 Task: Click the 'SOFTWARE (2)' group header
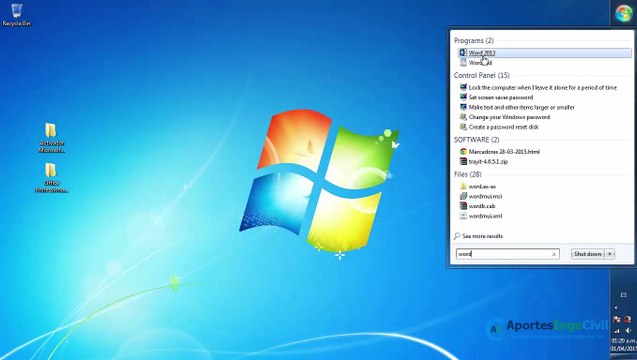[x=477, y=139]
